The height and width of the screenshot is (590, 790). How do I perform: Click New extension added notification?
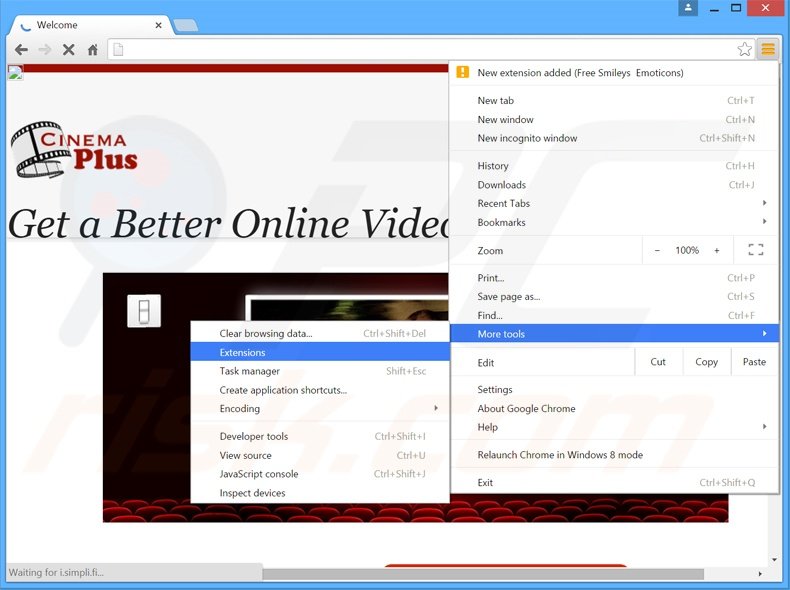click(614, 73)
